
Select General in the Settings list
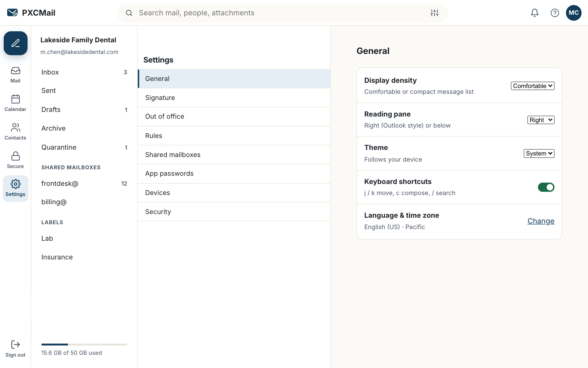coord(234,79)
